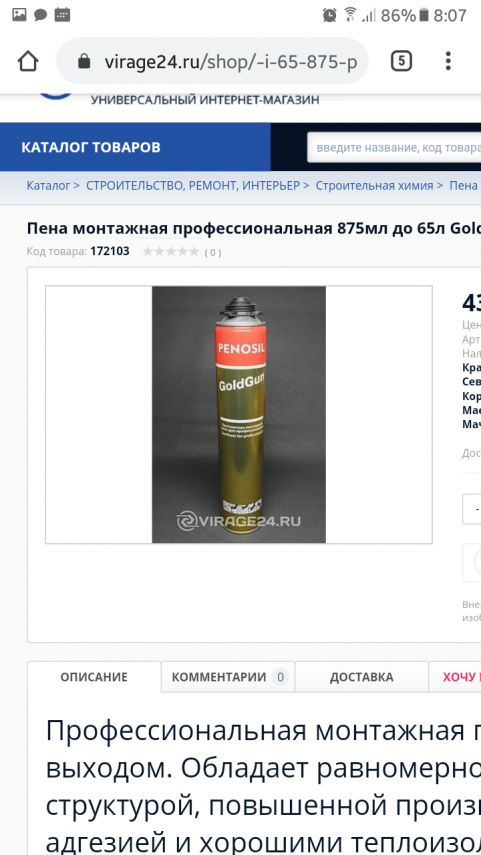Tap the browser home icon
The height and width of the screenshot is (855, 481).
tap(28, 61)
